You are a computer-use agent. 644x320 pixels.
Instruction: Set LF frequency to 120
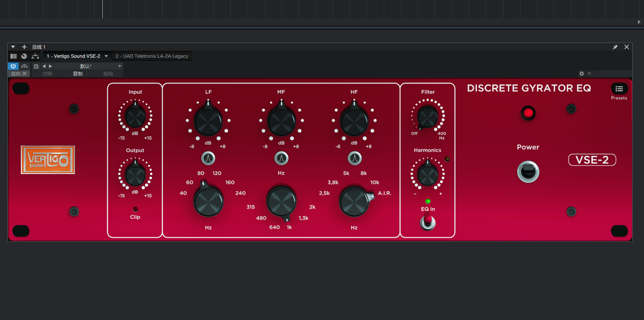(217, 173)
